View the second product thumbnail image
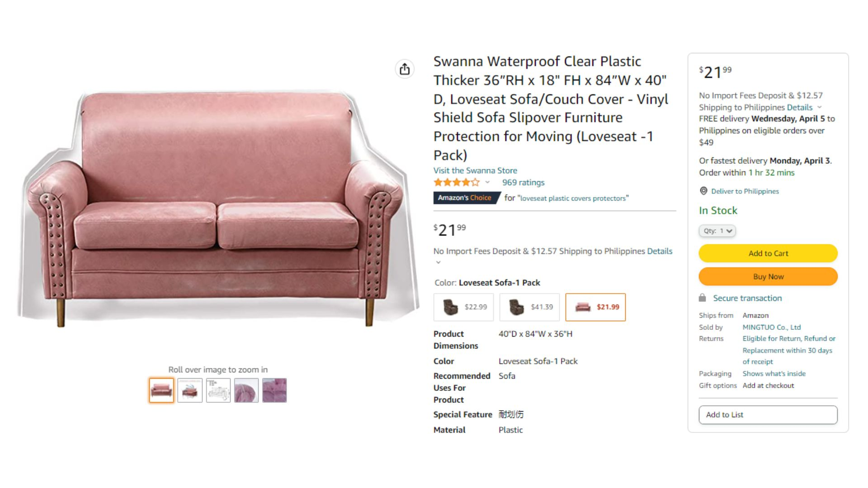This screenshot has height=488, width=868. (190, 390)
